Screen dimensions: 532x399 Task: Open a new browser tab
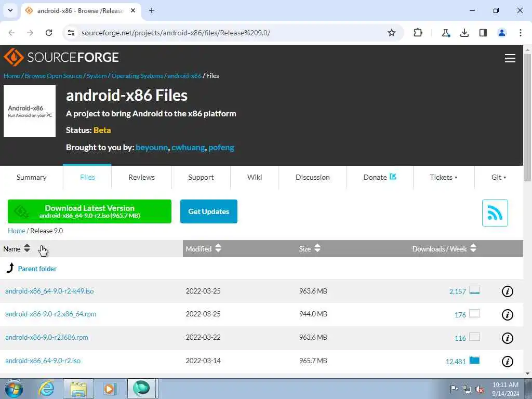click(152, 10)
